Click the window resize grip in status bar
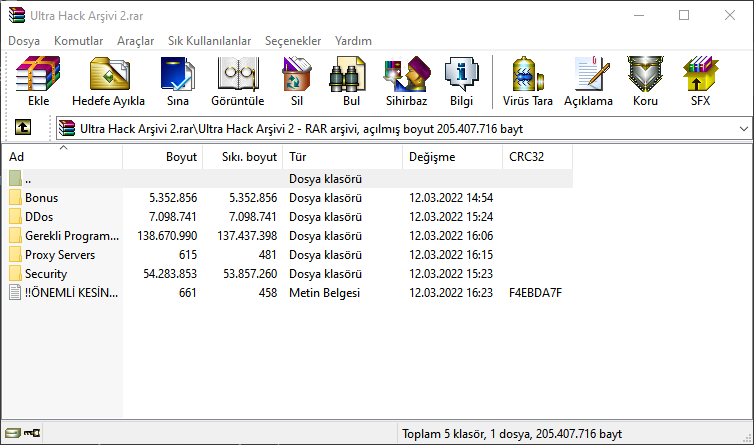Screen dimensions: 754x445 click(747, 437)
